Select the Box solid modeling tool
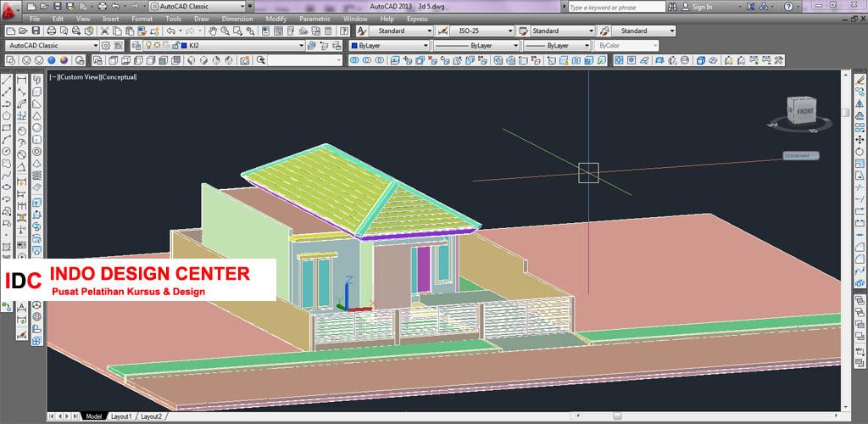 (x=37, y=92)
